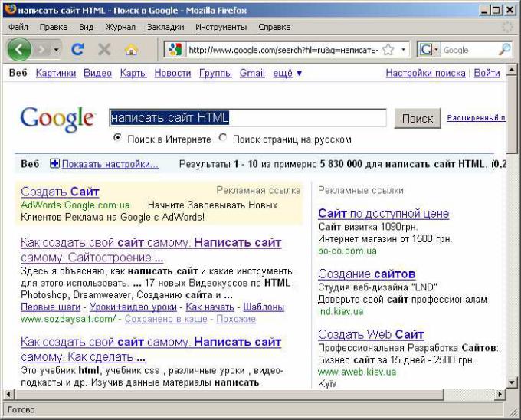Open the Уроки+видео уроки sublink
The height and width of the screenshot is (420, 521).
[133, 307]
